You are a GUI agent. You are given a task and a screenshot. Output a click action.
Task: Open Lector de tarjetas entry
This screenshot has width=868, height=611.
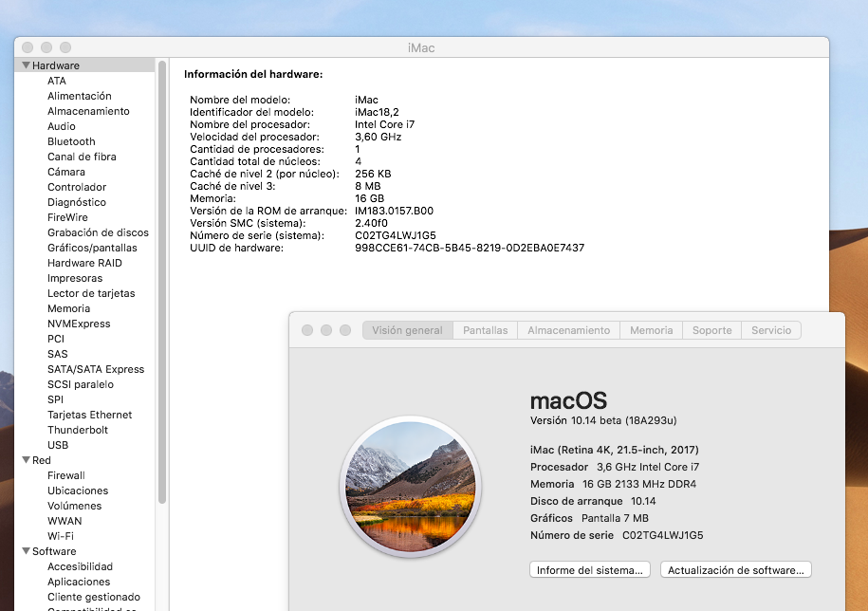click(x=91, y=293)
